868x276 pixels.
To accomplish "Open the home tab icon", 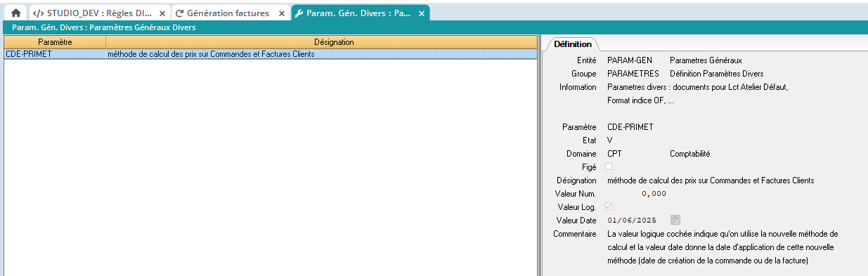I will pos(15,13).
